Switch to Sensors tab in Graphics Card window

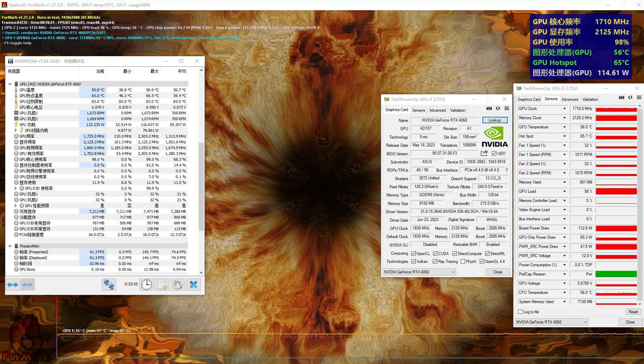[418, 110]
